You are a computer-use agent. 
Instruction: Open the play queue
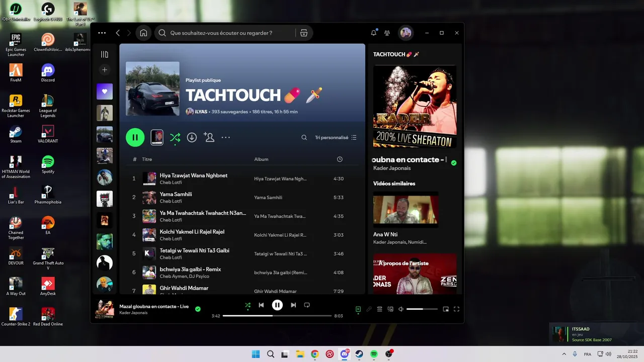[x=380, y=309]
